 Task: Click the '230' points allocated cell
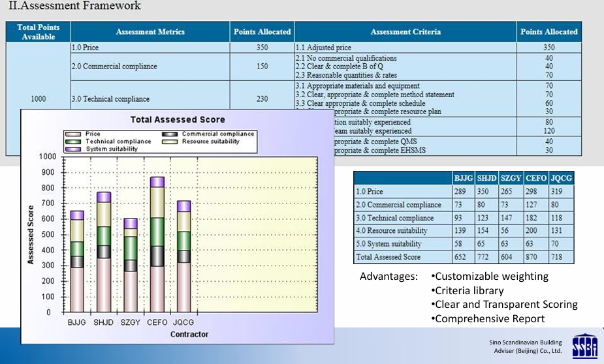(x=262, y=99)
